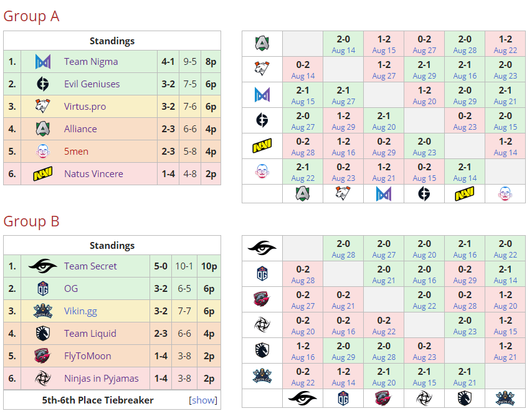Click the Alliance logo in Group A standings
This screenshot has width=532, height=416.
42,129
